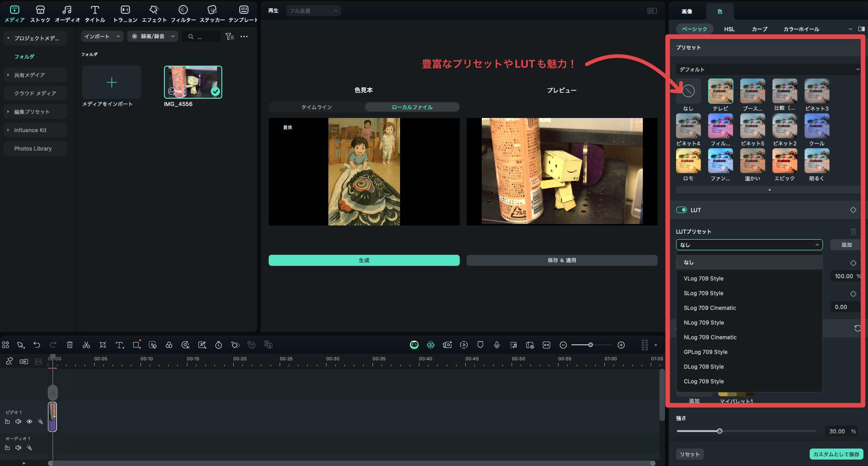Expand the 共有メディア section
Image resolution: width=868 pixels, height=466 pixels.
point(8,75)
